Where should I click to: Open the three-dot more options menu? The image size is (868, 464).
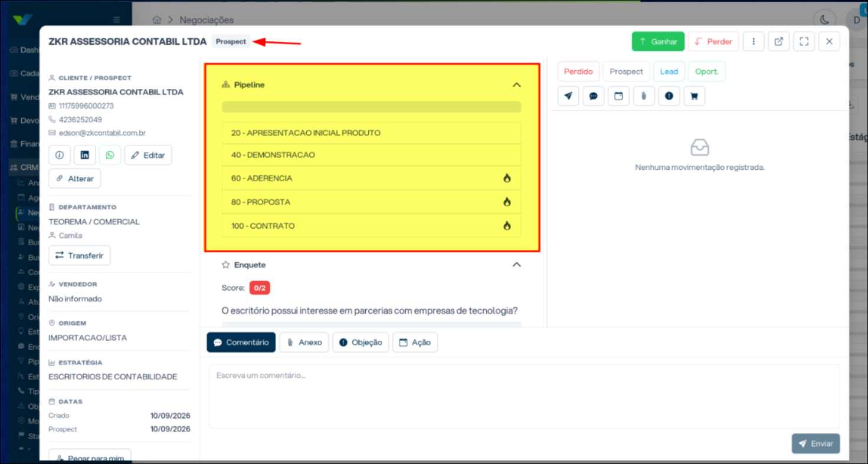tap(754, 42)
